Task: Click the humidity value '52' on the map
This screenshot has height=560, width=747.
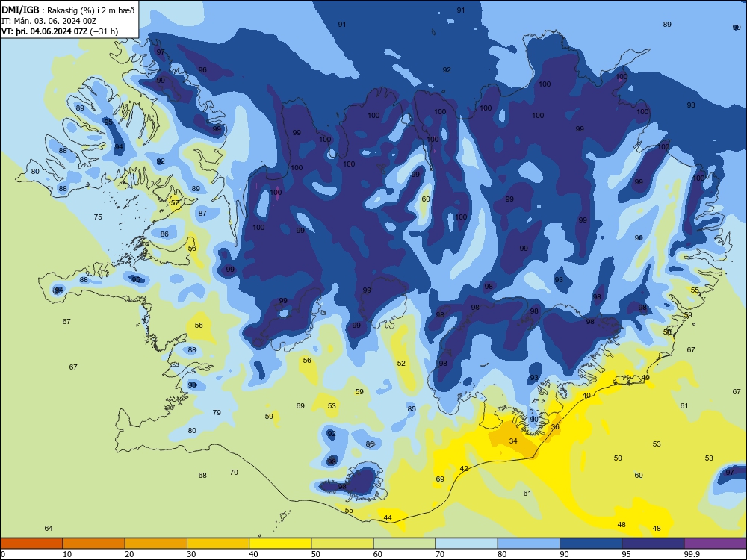Action: (x=401, y=364)
